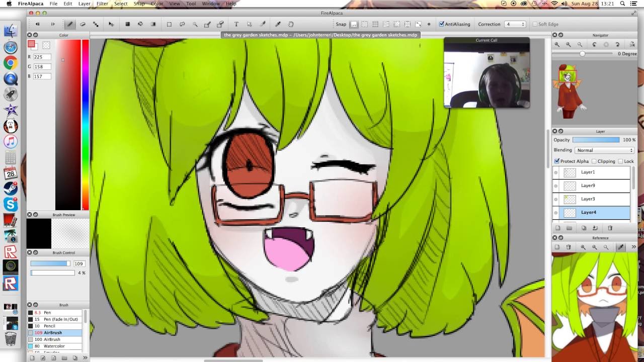This screenshot has width=644, height=362.
Task: Merge layer down icon
Action: point(595,228)
